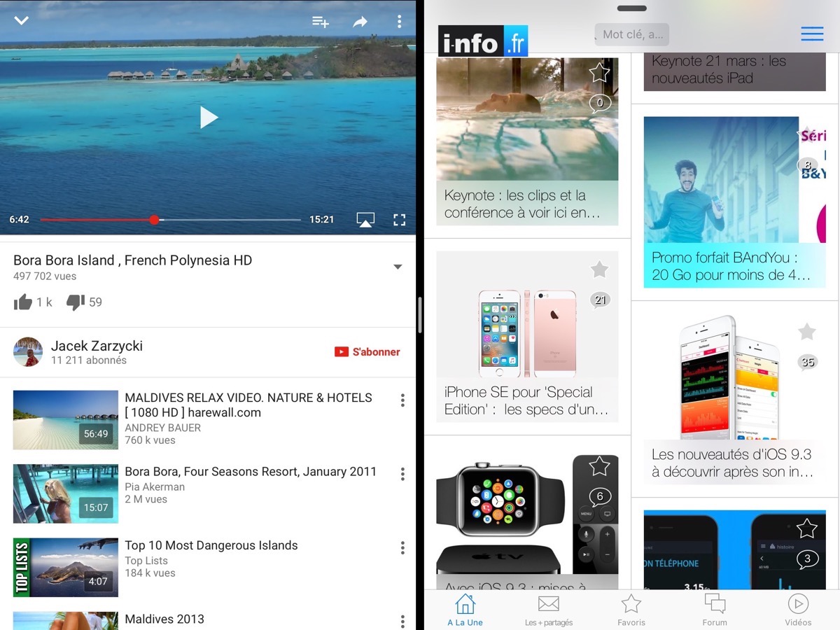840x630 pixels.
Task: Switch to Vidéos tab
Action: (x=798, y=610)
